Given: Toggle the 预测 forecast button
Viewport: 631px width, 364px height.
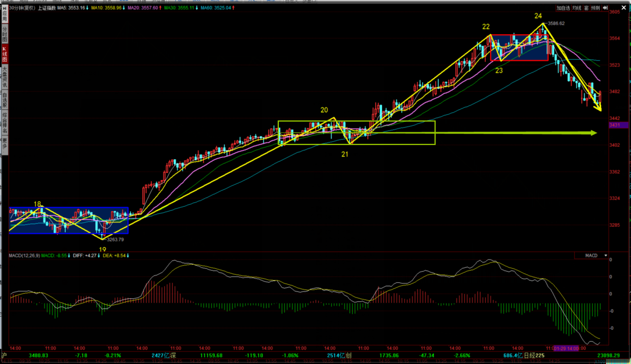Looking at the screenshot, I should (x=596, y=8).
